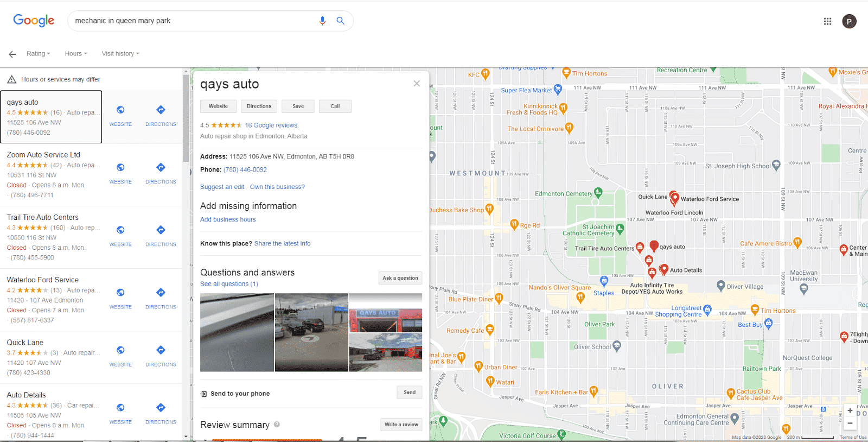868x442 pixels.
Task: Open the Hours filter dropdown
Action: [75, 54]
